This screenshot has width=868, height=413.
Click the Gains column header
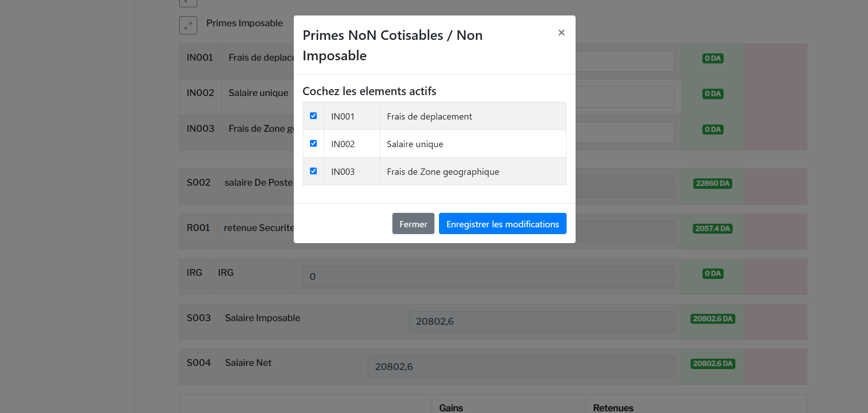(x=451, y=408)
